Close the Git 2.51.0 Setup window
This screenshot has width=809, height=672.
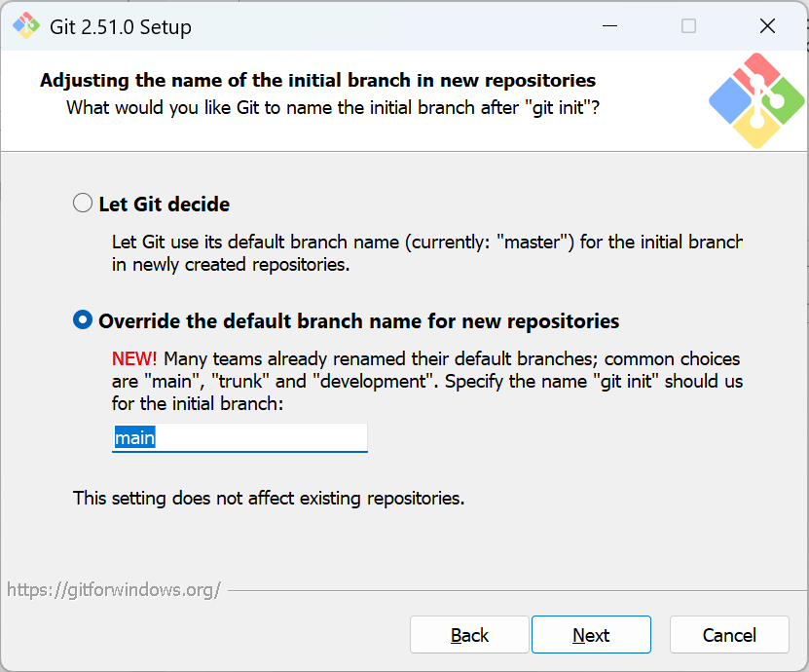[x=768, y=25]
